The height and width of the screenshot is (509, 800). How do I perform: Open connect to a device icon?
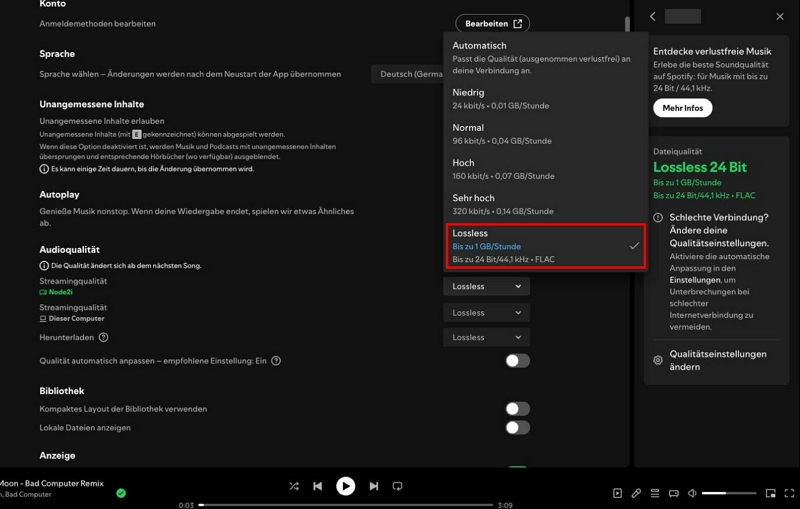click(674, 493)
